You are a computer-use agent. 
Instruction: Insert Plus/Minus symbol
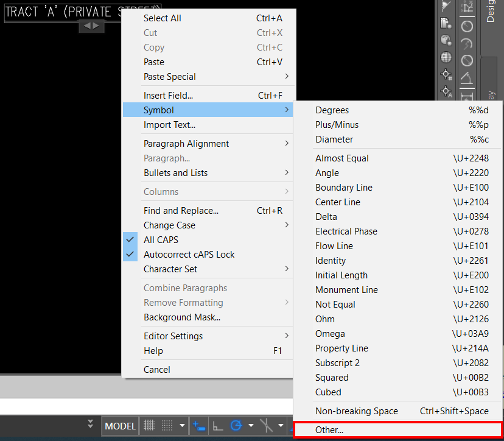click(x=398, y=124)
